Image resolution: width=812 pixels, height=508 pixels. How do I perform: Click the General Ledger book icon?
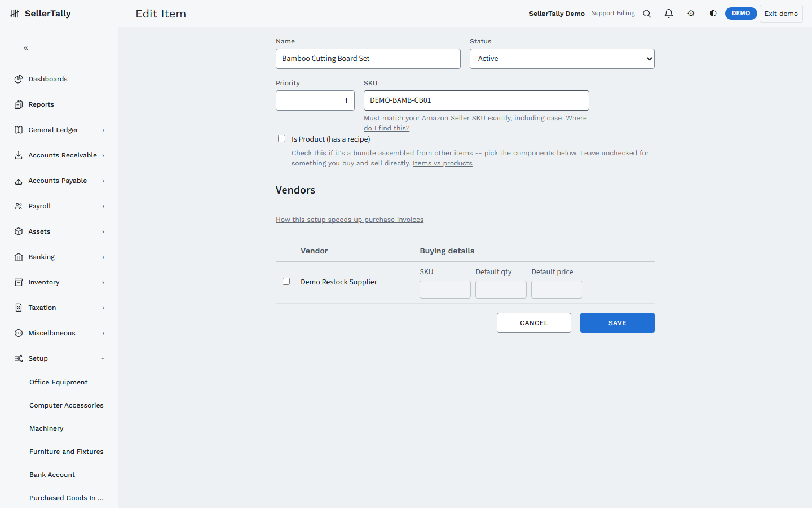19,130
